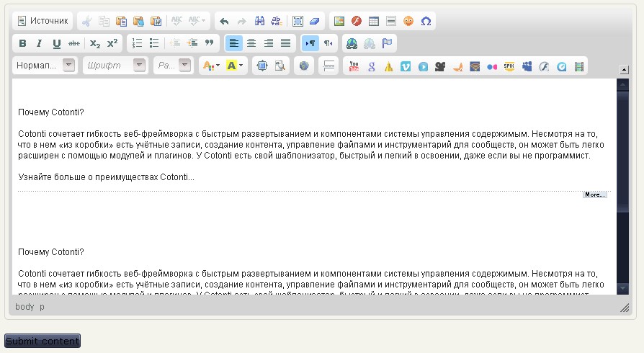Maximize the editor area
This screenshot has width=644, height=353.
[x=261, y=66]
